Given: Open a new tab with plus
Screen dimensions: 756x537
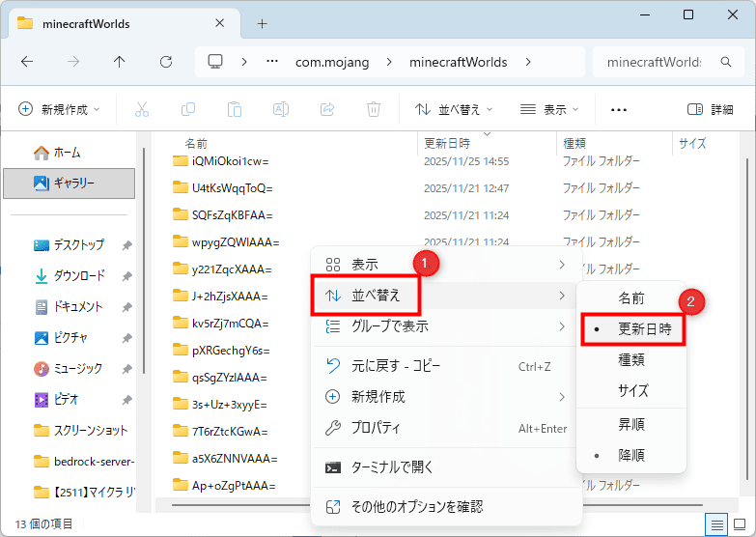Looking at the screenshot, I should (x=263, y=23).
